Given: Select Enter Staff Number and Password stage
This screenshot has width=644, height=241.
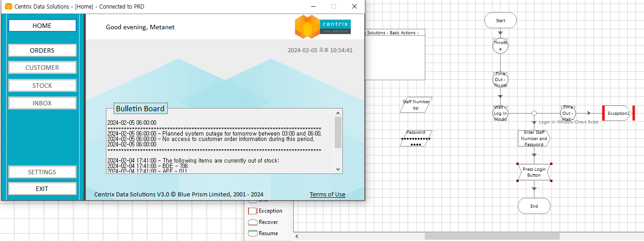Looking at the screenshot, I should click(x=534, y=139).
